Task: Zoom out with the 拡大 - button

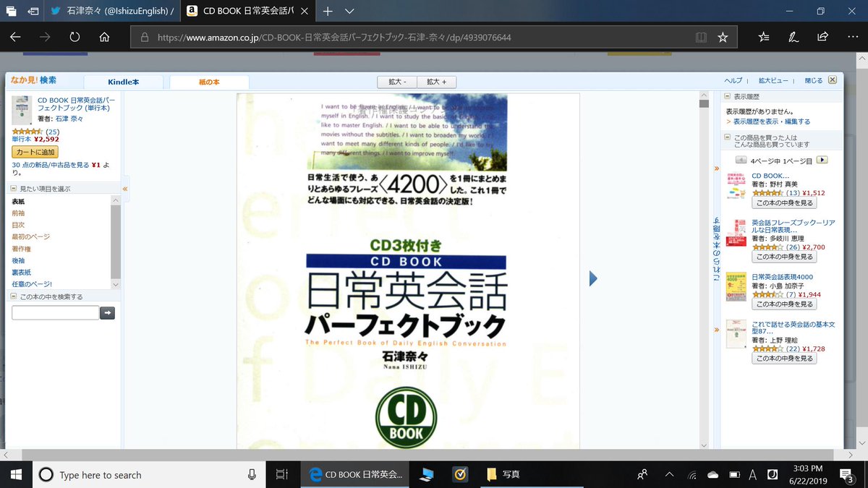Action: point(397,82)
